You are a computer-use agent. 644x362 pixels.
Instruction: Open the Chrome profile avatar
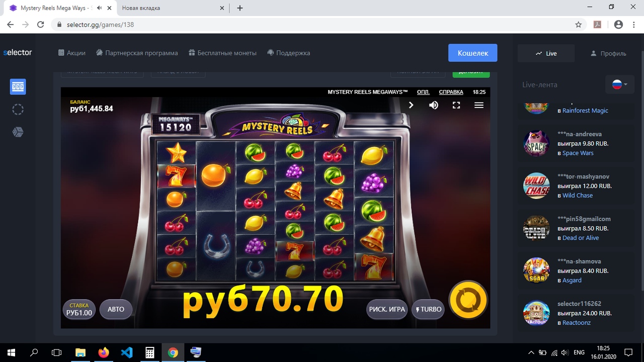[x=619, y=25]
